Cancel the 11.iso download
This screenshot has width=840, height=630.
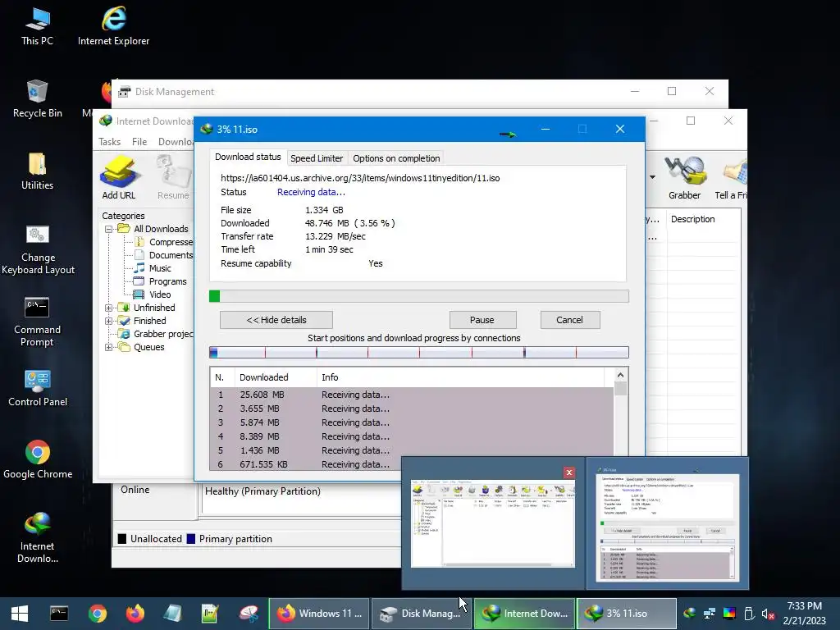click(569, 320)
